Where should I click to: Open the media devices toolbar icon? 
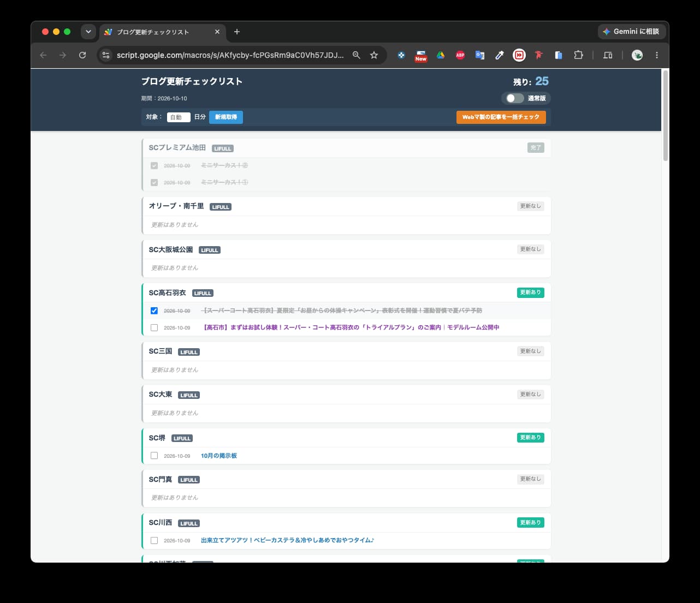pos(608,55)
